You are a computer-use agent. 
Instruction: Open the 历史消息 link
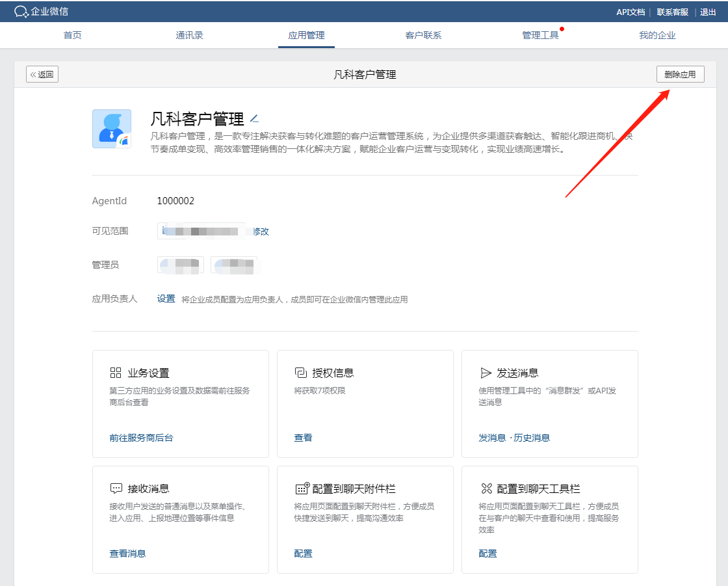532,438
